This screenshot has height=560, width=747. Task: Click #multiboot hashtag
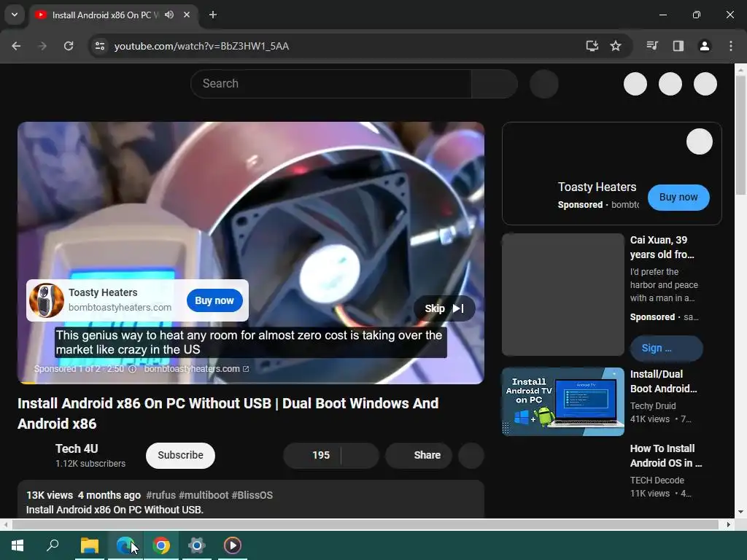[204, 495]
